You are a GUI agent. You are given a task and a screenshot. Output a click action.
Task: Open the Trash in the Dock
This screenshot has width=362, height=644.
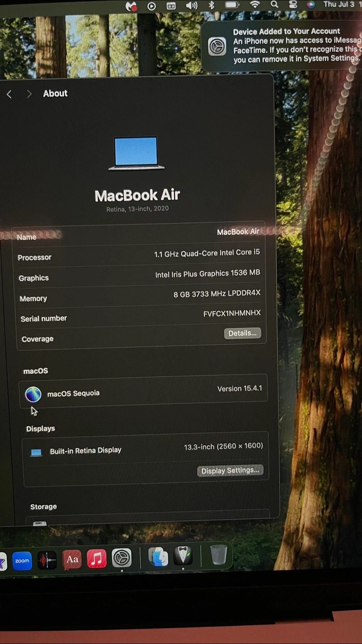(x=218, y=555)
